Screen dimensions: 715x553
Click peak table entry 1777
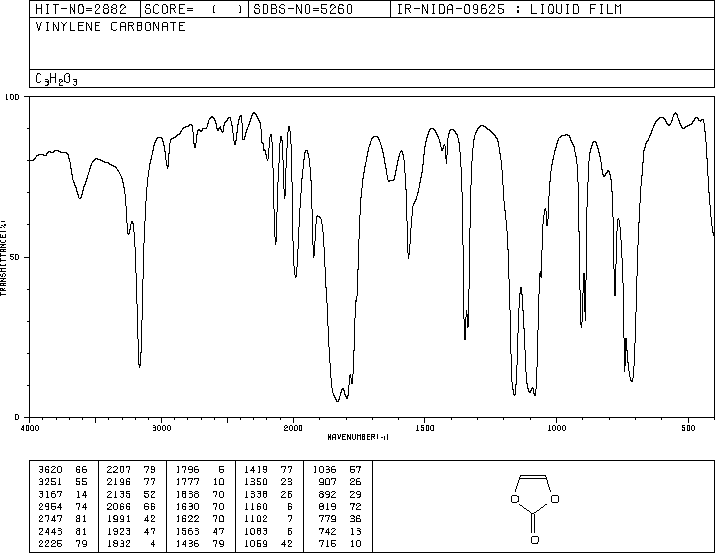coord(187,481)
